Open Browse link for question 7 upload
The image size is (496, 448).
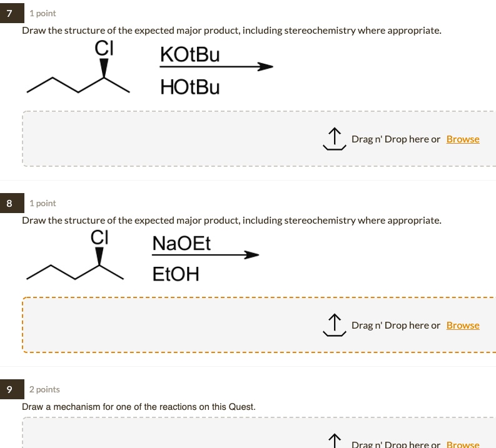pos(463,139)
